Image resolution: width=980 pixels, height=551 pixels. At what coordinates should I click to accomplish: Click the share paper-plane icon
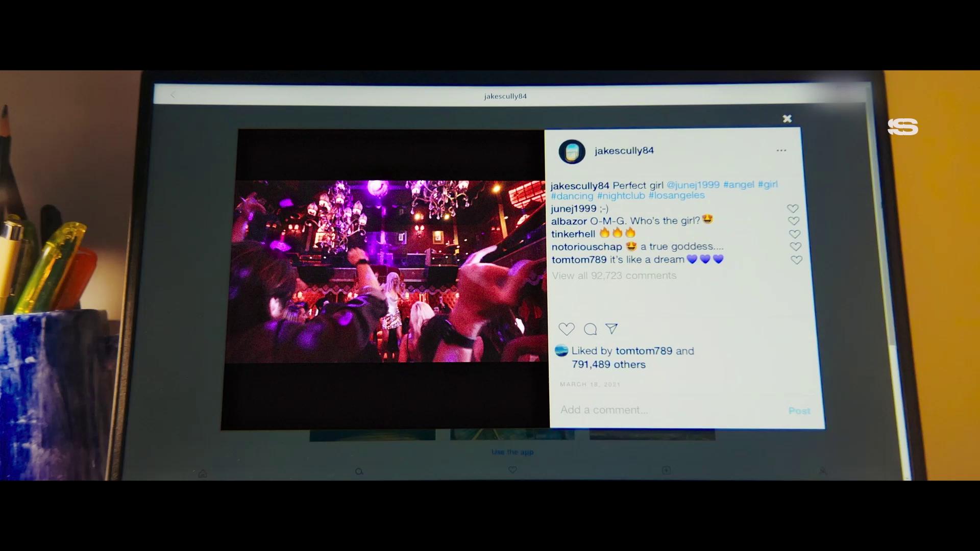[611, 329]
